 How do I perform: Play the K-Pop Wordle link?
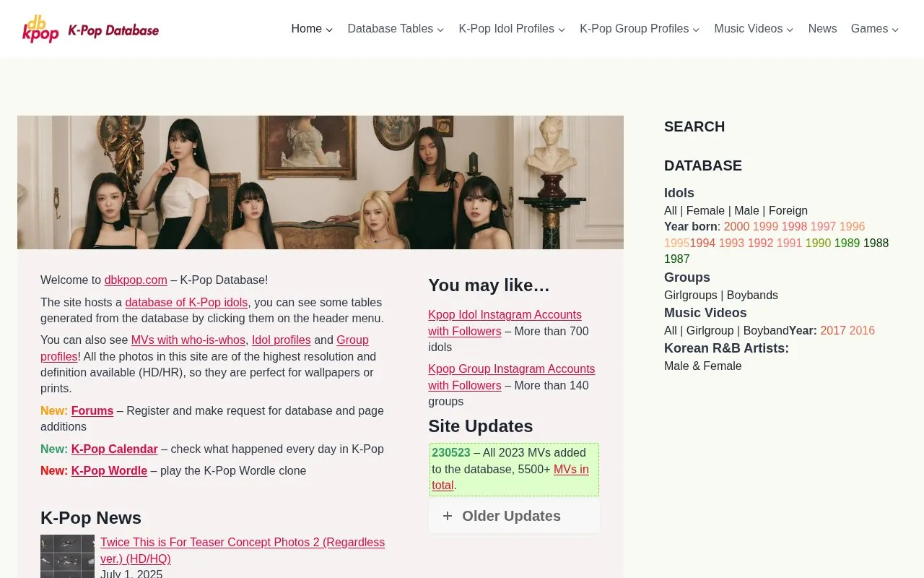pyautogui.click(x=109, y=470)
